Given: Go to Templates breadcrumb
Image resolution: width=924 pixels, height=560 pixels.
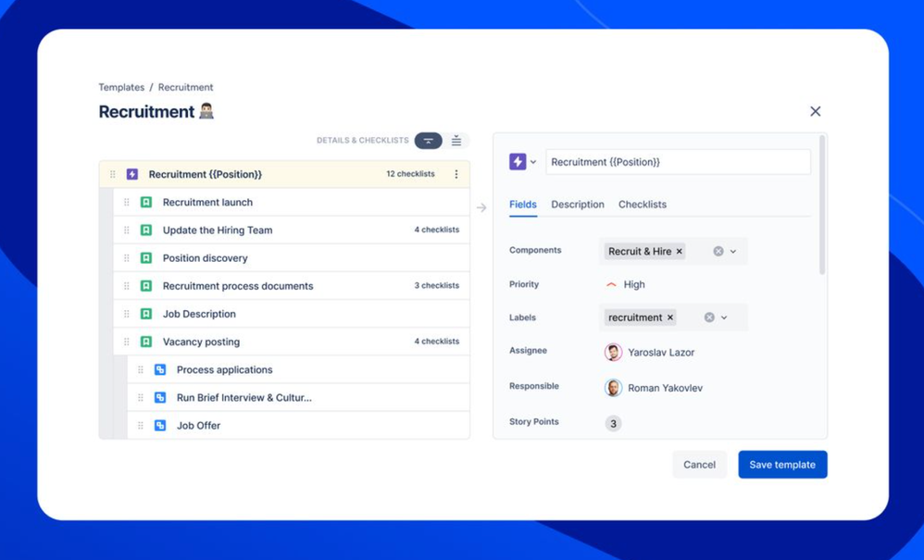Looking at the screenshot, I should [121, 87].
